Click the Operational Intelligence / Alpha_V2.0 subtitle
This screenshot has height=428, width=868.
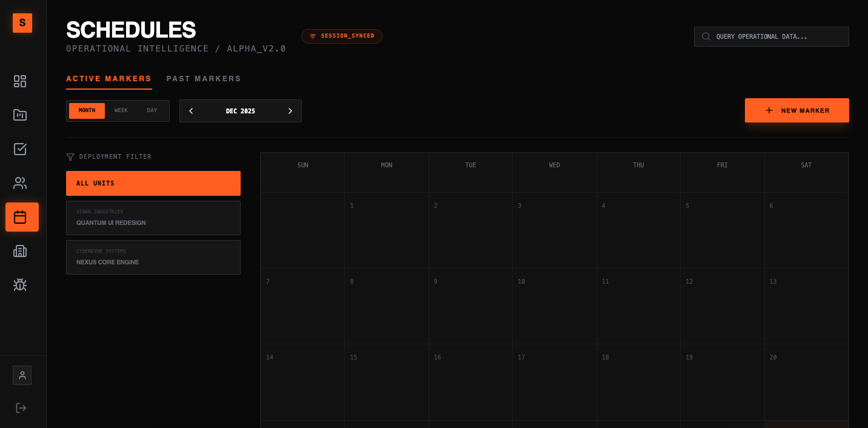[176, 48]
